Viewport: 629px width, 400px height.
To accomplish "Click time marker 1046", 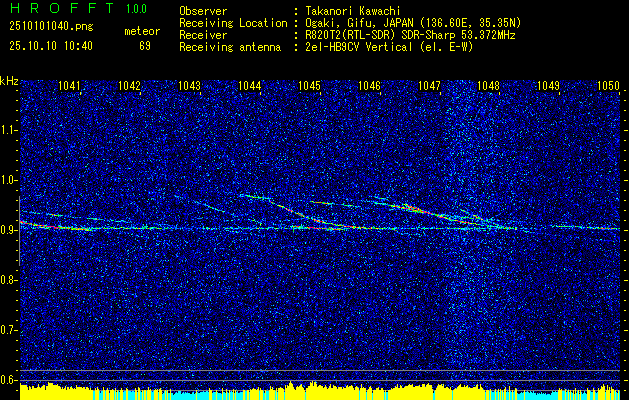I will pyautogui.click(x=369, y=86).
